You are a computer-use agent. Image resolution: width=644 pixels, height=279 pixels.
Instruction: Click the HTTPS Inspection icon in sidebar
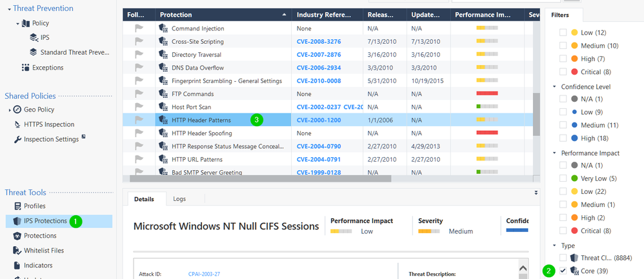click(17, 124)
